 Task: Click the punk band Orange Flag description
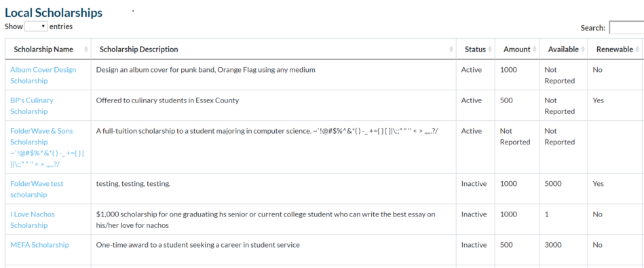tap(206, 70)
